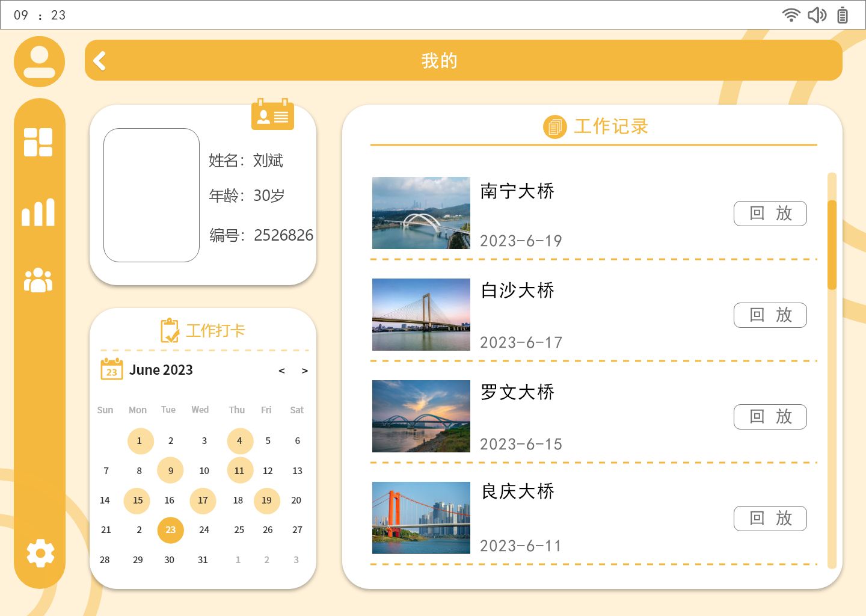Click the empty profile photo frame
This screenshot has width=866, height=616.
(x=152, y=195)
